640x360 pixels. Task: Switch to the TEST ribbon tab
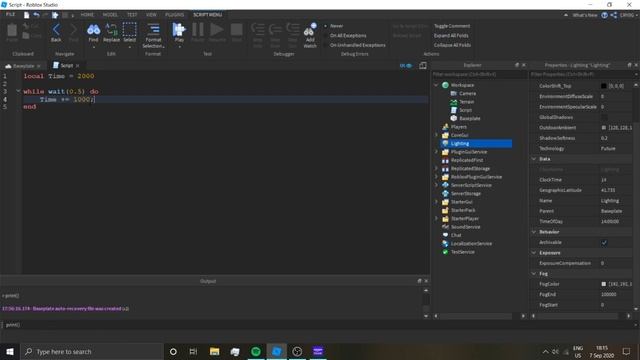point(132,15)
